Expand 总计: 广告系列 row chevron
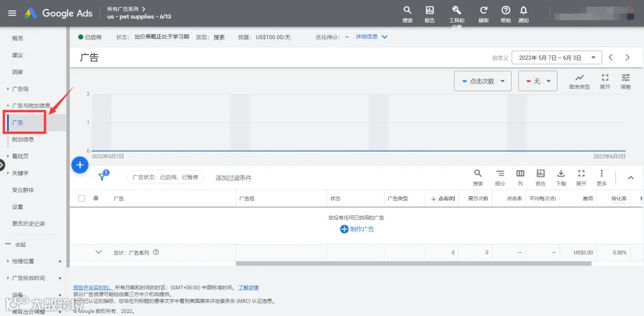 98,252
